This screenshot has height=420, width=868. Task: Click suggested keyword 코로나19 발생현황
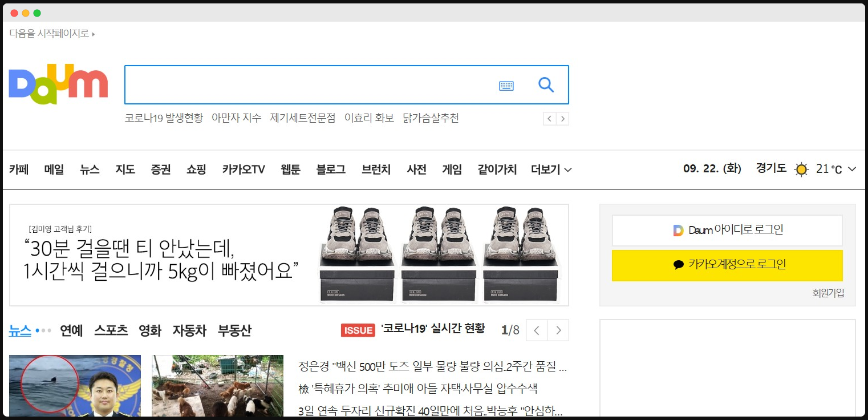[164, 118]
